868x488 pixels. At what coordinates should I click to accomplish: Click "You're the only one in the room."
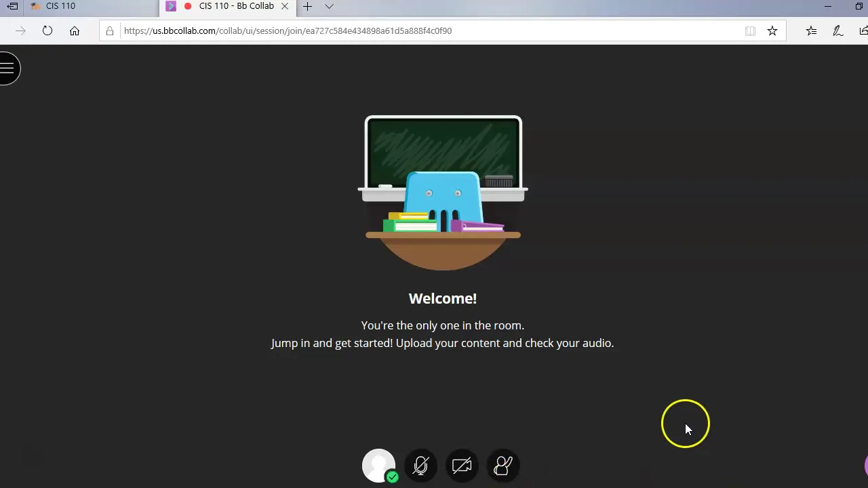coord(443,325)
